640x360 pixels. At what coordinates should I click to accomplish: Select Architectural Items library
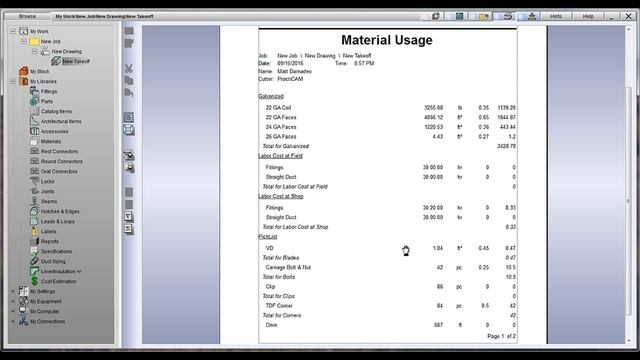click(x=61, y=122)
